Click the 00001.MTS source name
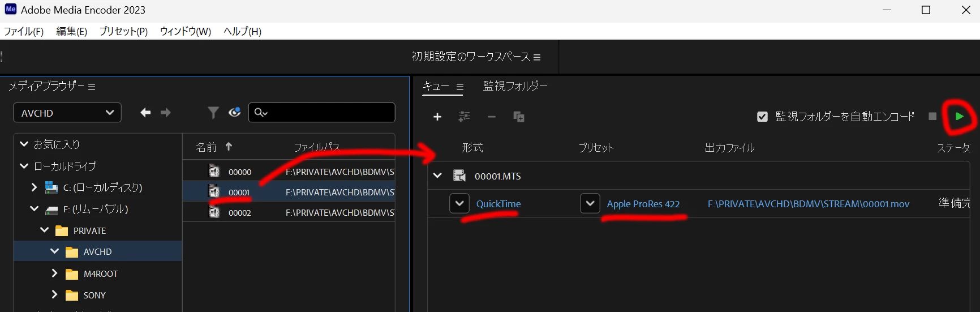 click(498, 177)
